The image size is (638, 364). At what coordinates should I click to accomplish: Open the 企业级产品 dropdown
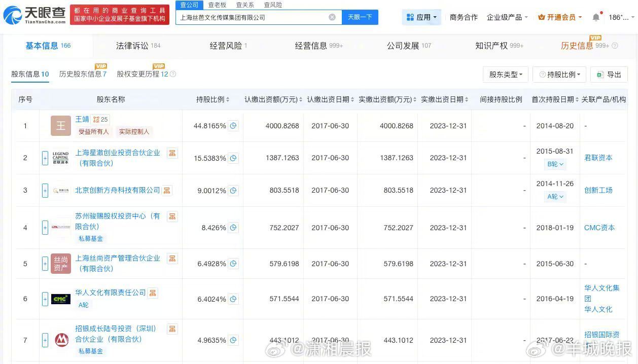point(507,17)
